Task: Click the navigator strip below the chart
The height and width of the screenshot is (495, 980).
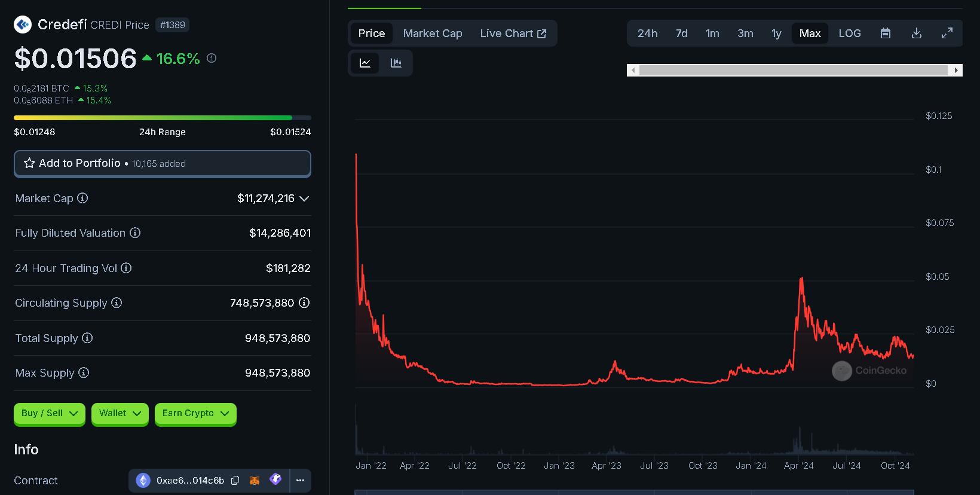Action: pyautogui.click(x=634, y=492)
